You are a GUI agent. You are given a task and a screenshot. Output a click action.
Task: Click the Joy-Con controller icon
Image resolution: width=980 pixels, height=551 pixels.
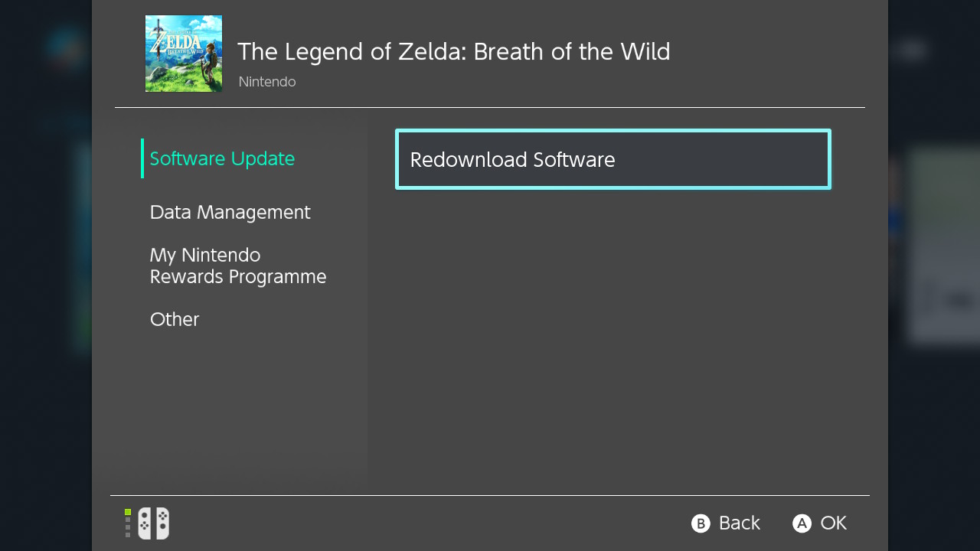coord(153,523)
